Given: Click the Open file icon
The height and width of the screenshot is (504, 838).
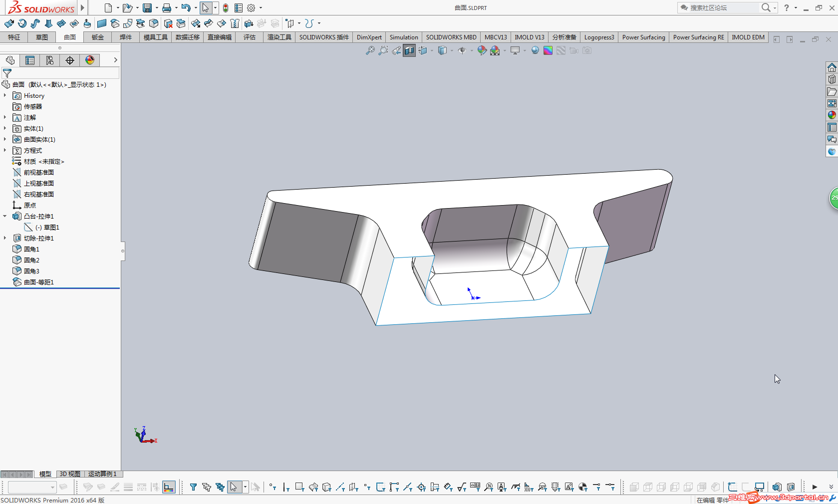Looking at the screenshot, I should click(x=127, y=8).
